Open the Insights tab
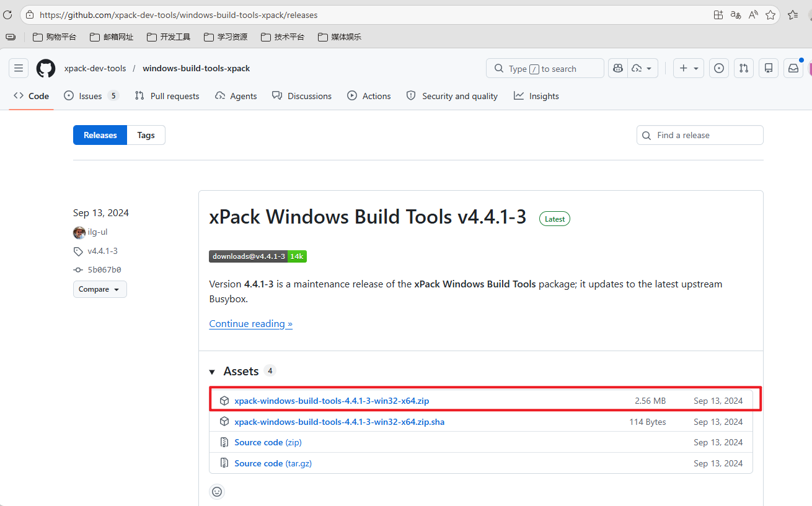Viewport: 812px width, 506px height. click(536, 96)
